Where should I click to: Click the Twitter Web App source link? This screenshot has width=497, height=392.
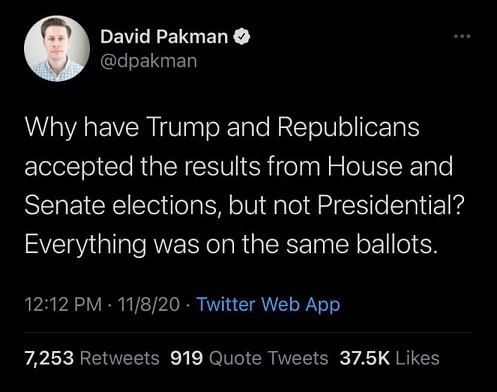pos(268,305)
